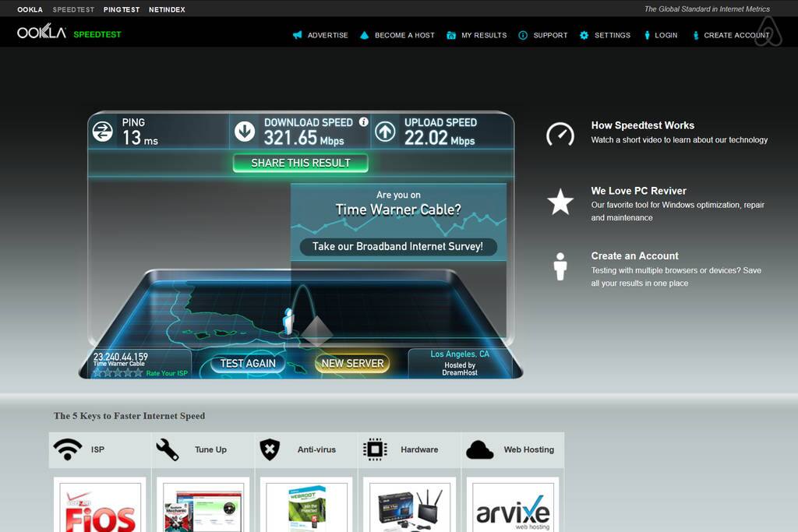Open My Results page

484,35
